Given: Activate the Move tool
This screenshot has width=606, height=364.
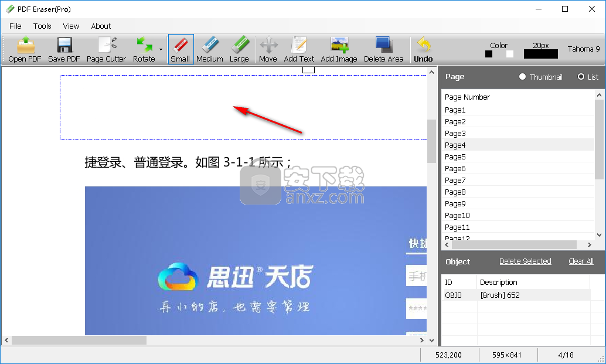Looking at the screenshot, I should tap(268, 49).
